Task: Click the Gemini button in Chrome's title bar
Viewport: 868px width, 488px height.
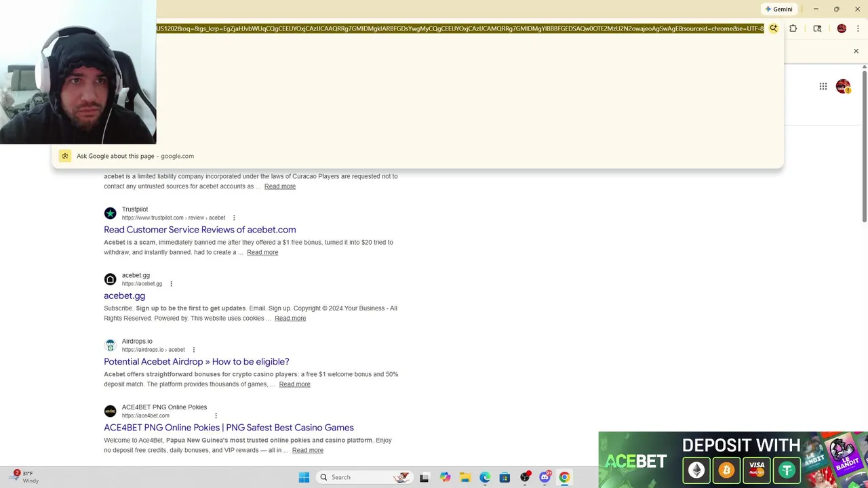Action: pyautogui.click(x=778, y=9)
